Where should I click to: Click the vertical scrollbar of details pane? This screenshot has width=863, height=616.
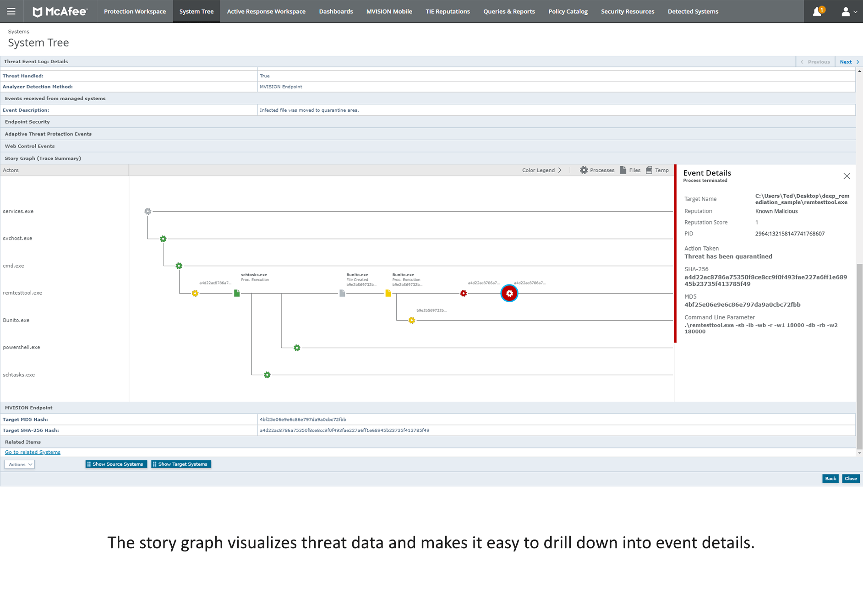pos(859,356)
